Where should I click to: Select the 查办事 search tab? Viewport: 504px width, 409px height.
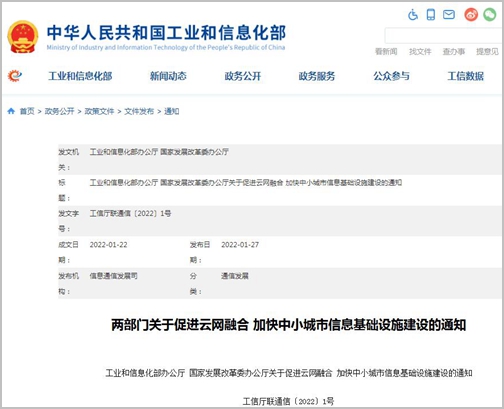click(454, 52)
